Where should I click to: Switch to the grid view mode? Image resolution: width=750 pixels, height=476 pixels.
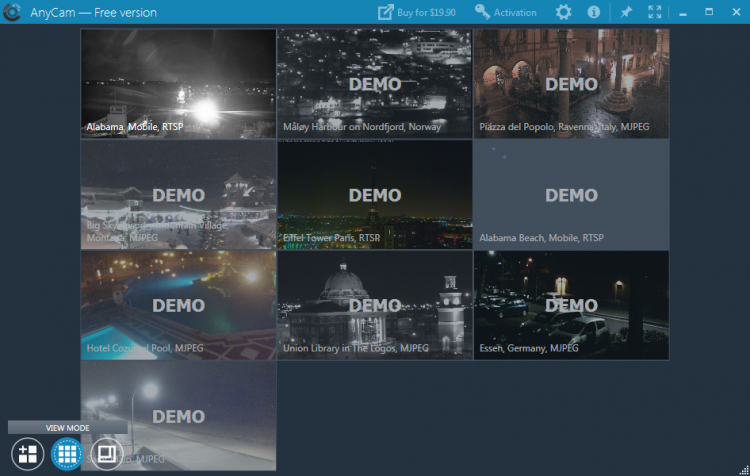tap(67, 454)
